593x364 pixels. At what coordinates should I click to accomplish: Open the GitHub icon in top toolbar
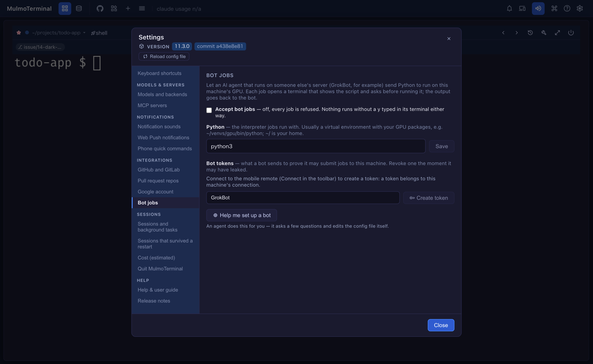coord(100,8)
